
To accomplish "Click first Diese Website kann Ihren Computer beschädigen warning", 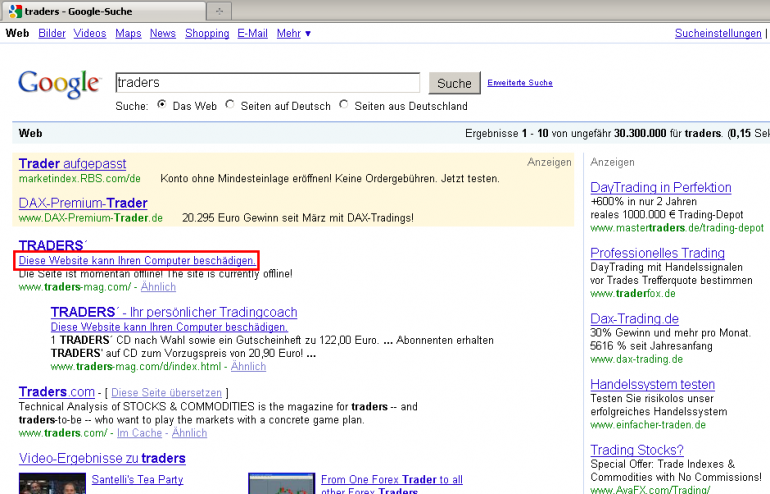I will coord(137,260).
